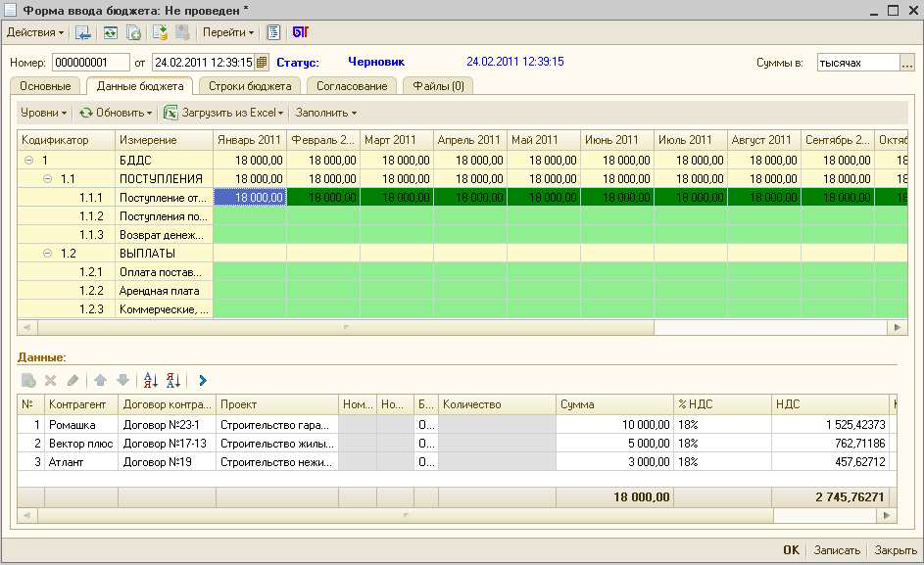Click the blue right-arrow icon in data toolbar

pyautogui.click(x=203, y=380)
